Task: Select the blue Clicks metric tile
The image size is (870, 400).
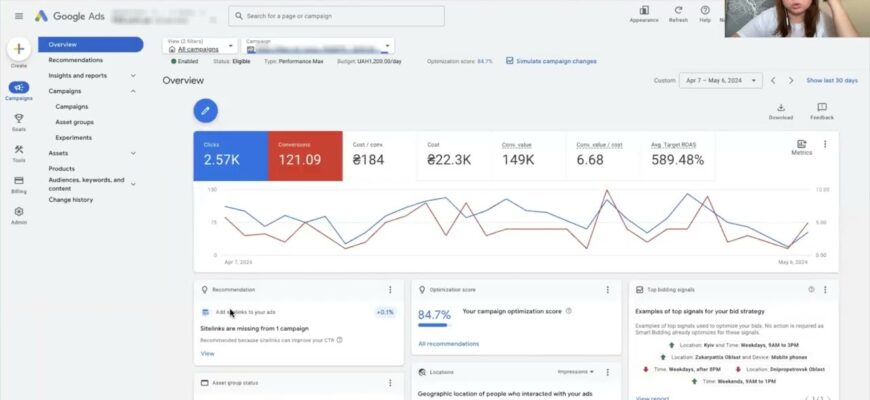Action: 230,155
